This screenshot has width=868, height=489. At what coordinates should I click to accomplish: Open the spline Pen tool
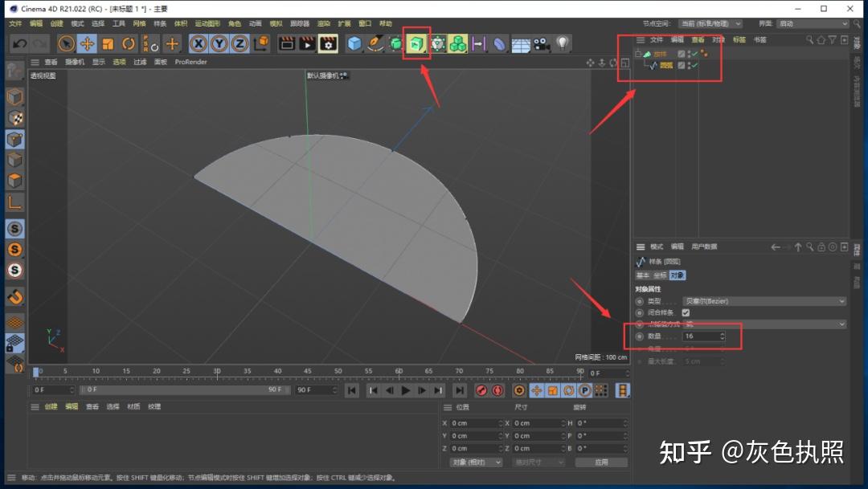click(375, 43)
